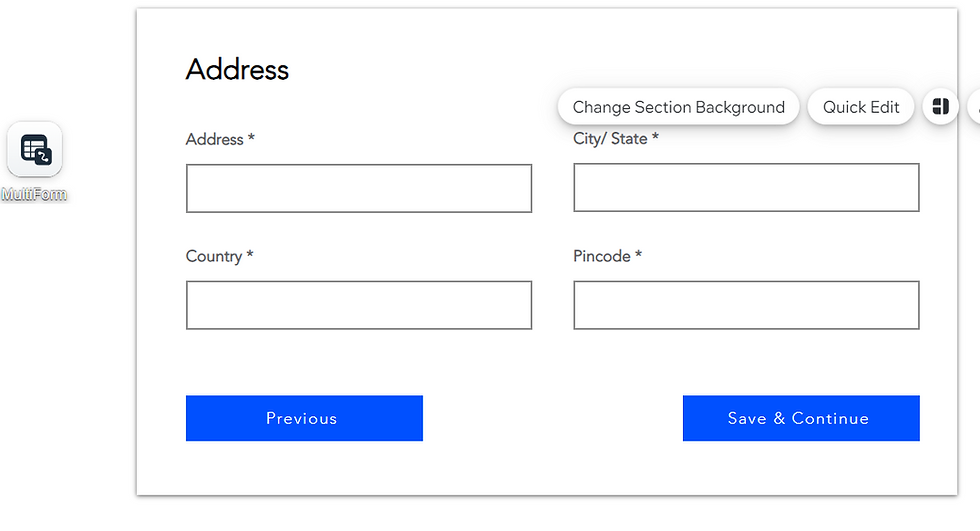Click Save & Continue
Viewport: 980px width, 531px height.
(x=801, y=418)
